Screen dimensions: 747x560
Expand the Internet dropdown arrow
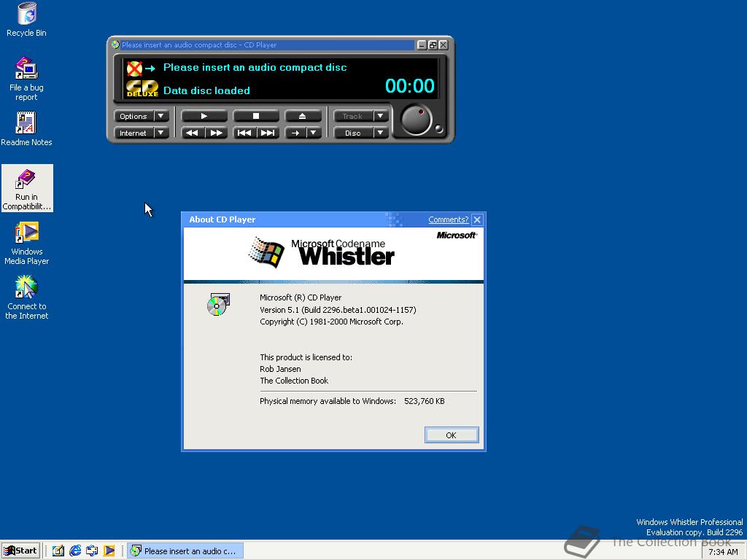pyautogui.click(x=161, y=133)
